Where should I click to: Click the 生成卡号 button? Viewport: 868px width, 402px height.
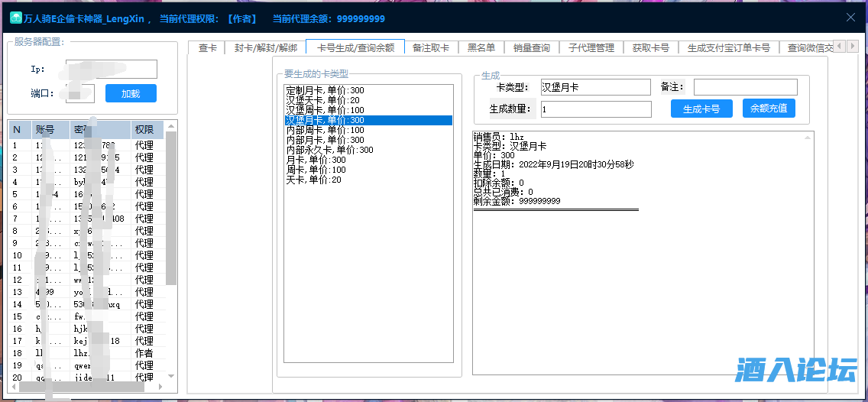(x=701, y=109)
